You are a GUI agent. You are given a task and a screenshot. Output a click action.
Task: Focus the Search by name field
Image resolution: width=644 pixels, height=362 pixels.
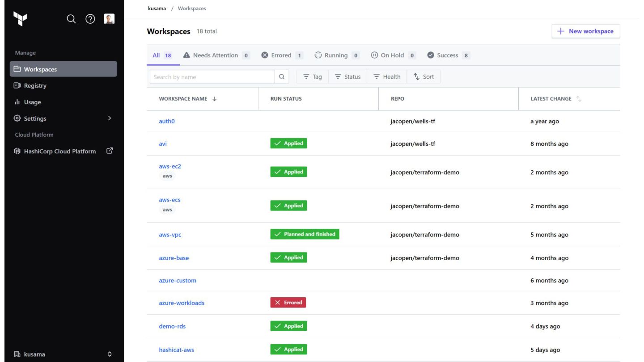(x=212, y=77)
